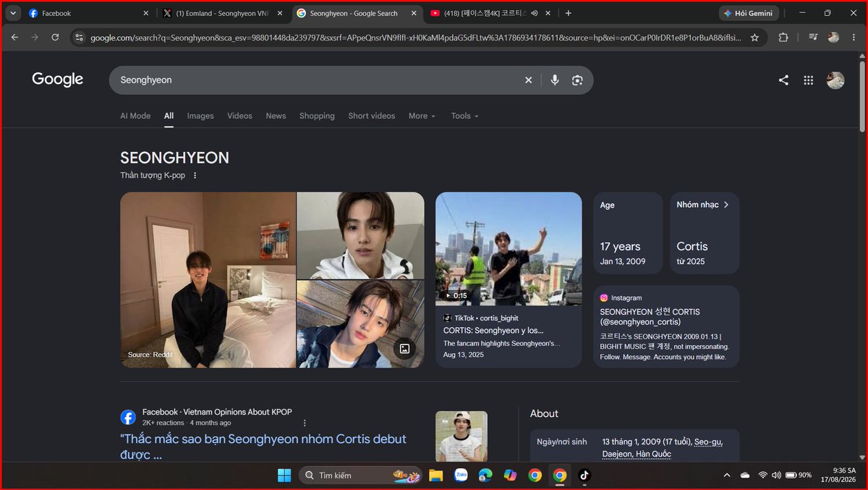Open clock and date 9:36 SA
The image size is (868, 490).
(839, 475)
